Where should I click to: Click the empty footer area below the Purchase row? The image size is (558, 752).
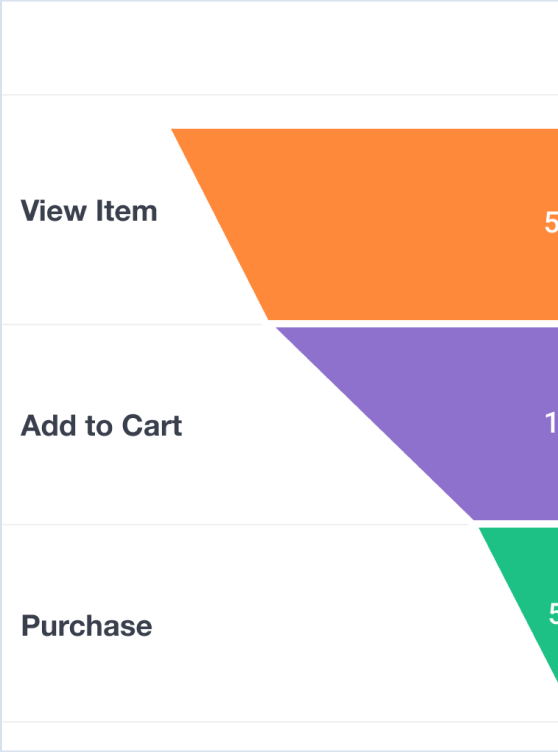point(280,736)
